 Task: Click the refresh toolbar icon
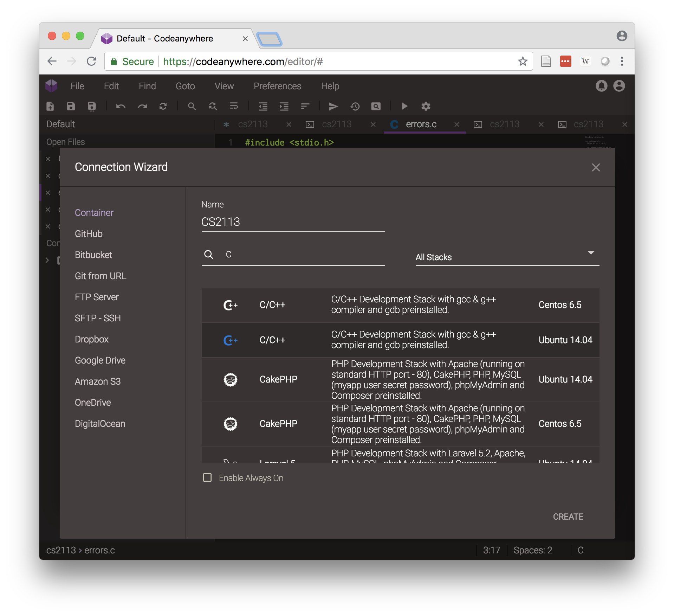click(163, 106)
